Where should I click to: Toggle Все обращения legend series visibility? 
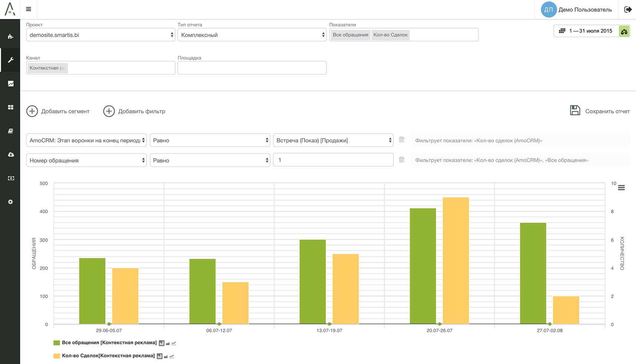[x=109, y=343]
